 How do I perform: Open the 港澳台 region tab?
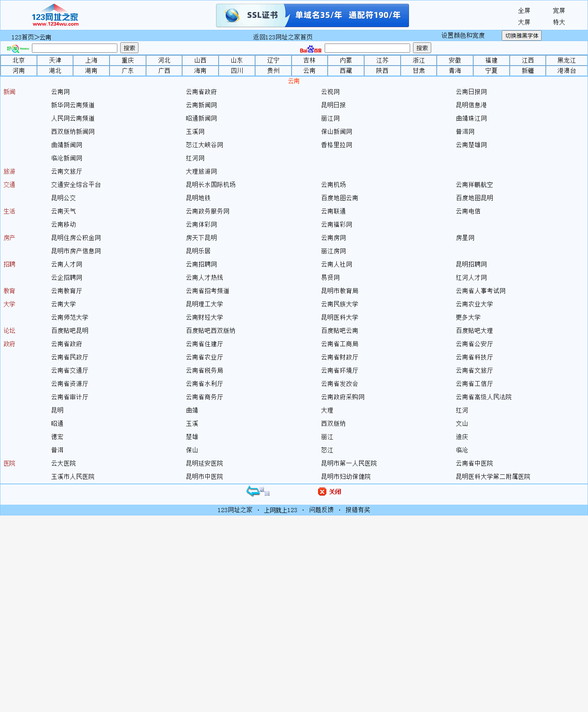pos(566,71)
